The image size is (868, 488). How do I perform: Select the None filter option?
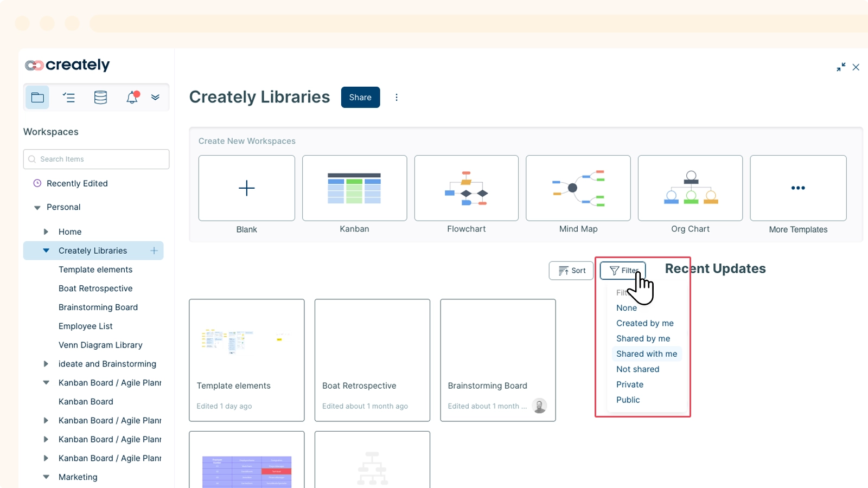(627, 308)
